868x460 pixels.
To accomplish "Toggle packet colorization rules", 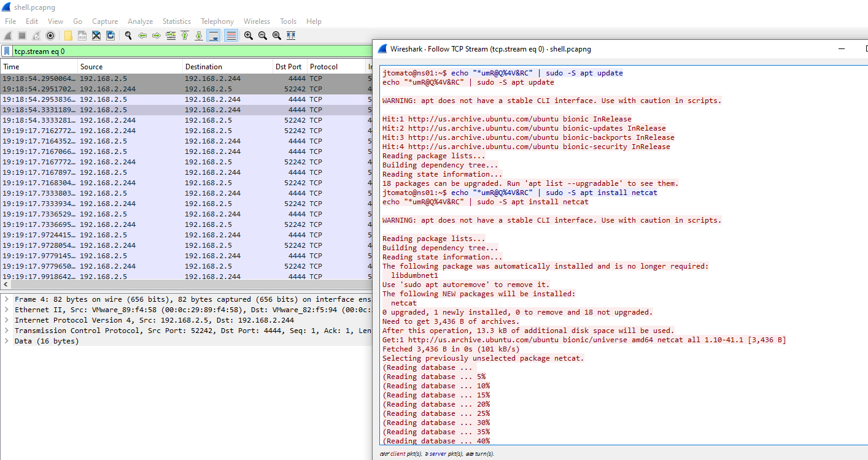I will point(231,36).
